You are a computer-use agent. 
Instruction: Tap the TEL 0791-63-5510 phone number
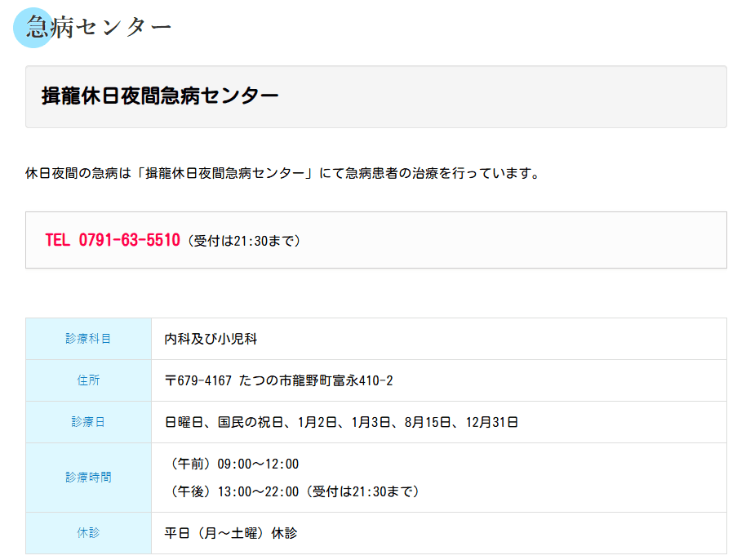pos(113,240)
